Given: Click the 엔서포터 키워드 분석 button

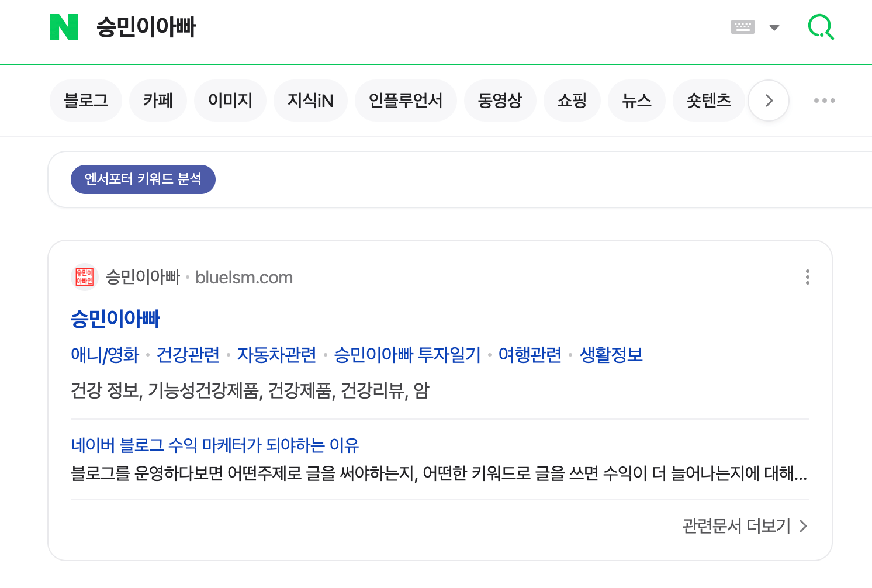Looking at the screenshot, I should 143,179.
